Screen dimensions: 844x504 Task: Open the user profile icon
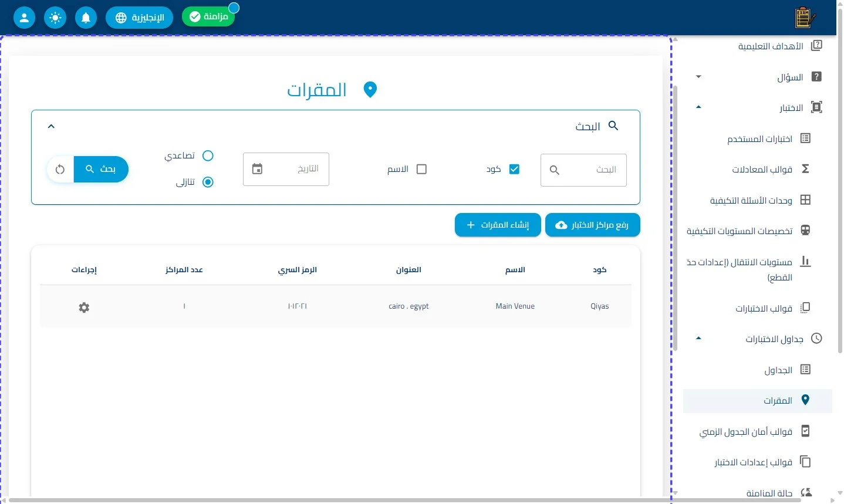point(24,18)
